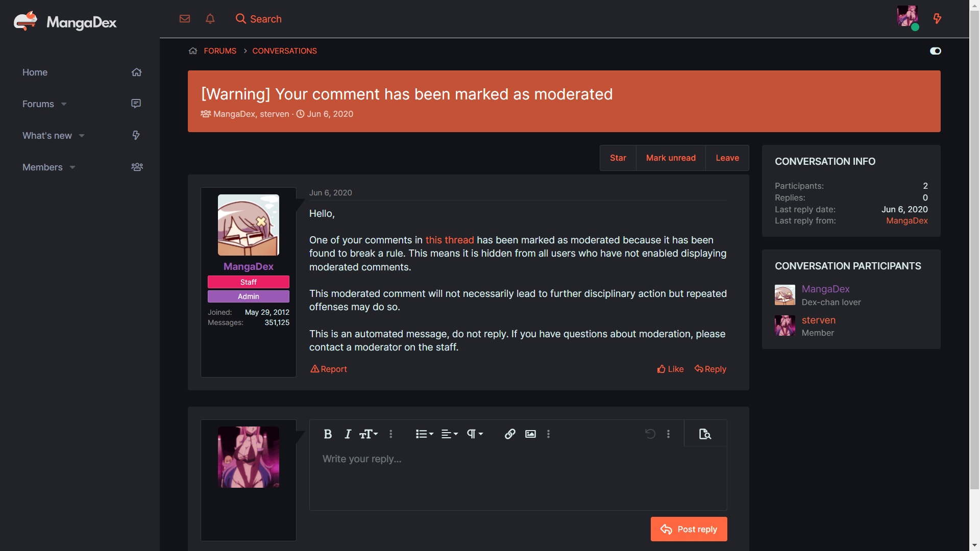Open What's new in the sidebar
The height and width of the screenshot is (551, 980).
(47, 136)
